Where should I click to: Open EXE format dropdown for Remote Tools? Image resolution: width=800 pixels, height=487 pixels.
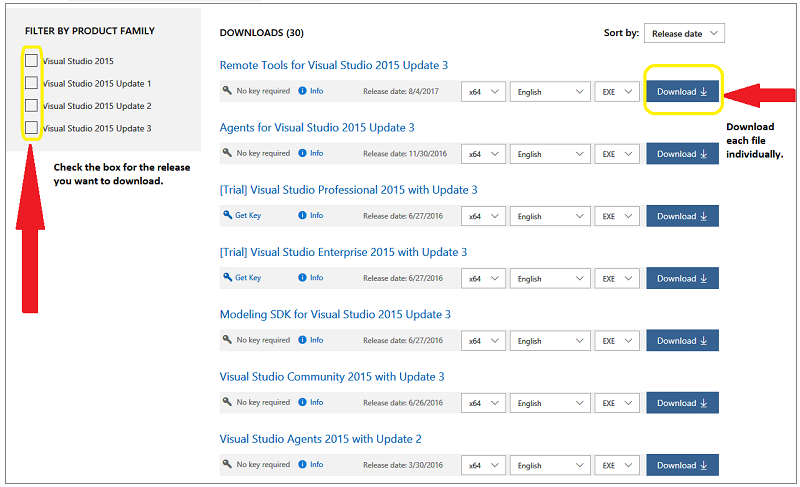[617, 92]
